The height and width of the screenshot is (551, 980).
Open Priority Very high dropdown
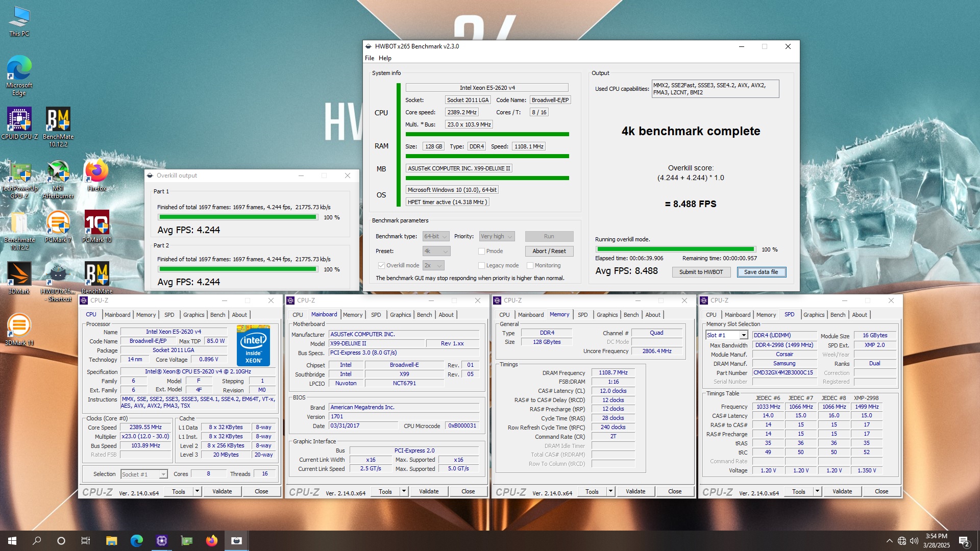tap(497, 236)
